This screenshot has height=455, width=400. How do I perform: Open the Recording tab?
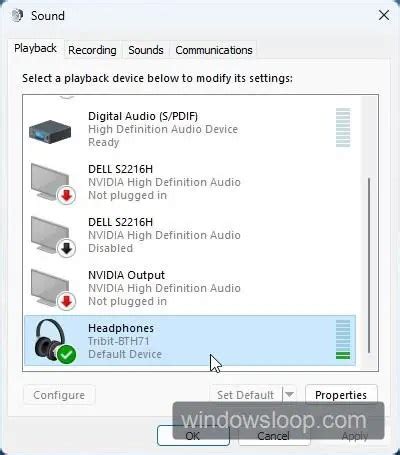pos(92,50)
